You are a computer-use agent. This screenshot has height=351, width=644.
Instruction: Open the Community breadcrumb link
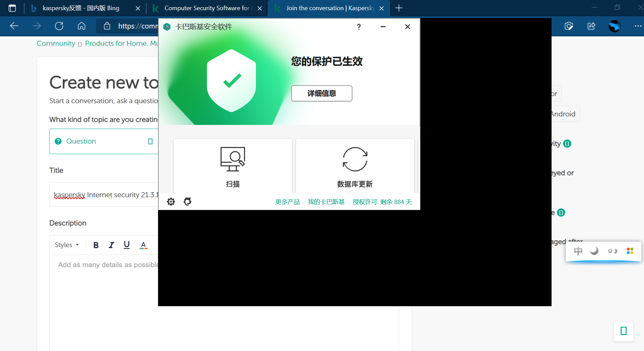click(x=56, y=43)
